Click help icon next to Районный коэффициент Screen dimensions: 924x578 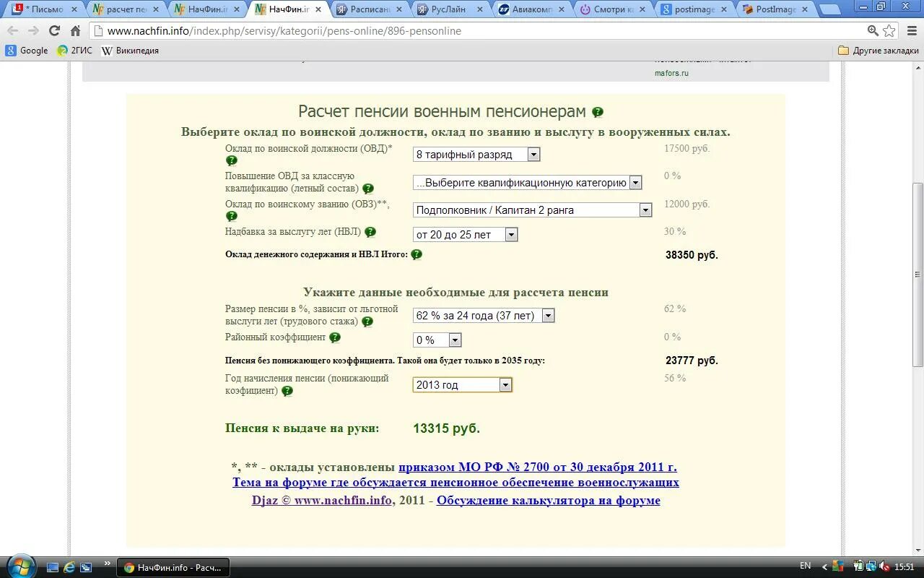[334, 337]
